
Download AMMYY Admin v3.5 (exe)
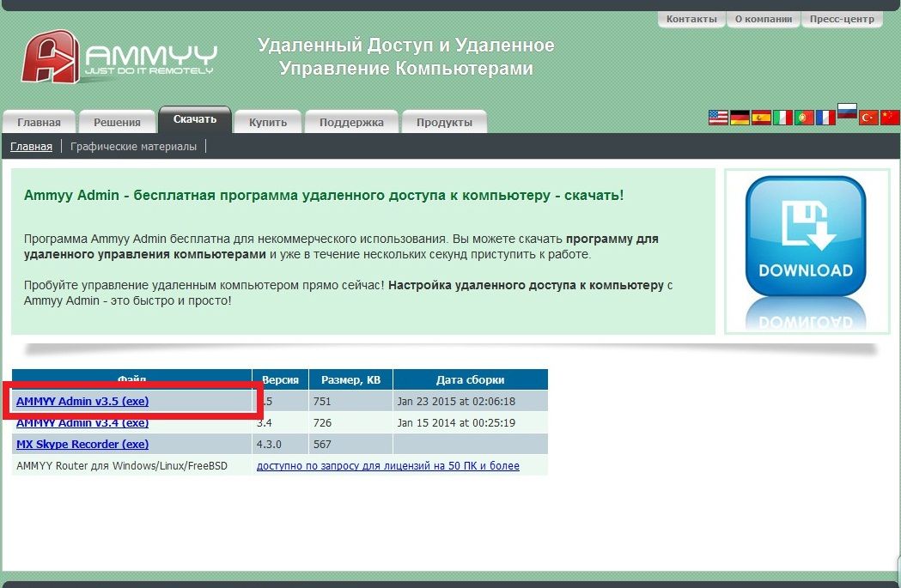(82, 401)
